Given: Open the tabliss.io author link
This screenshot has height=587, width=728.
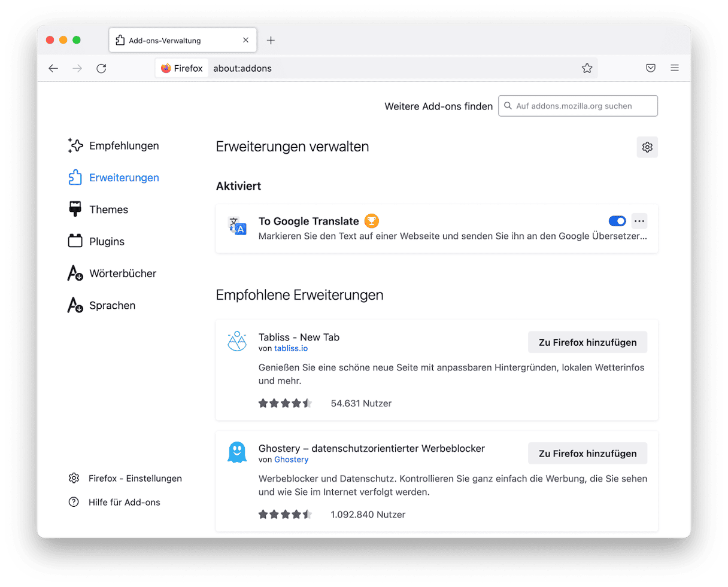Looking at the screenshot, I should click(x=291, y=348).
